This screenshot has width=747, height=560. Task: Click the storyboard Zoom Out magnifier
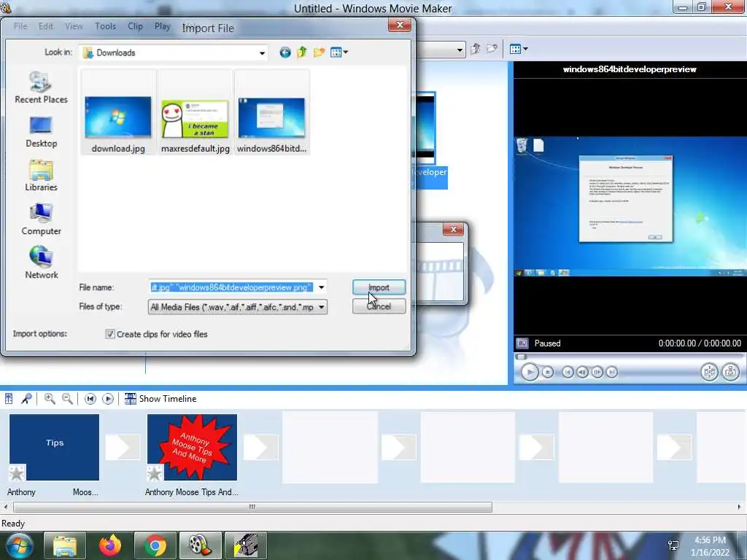(68, 399)
